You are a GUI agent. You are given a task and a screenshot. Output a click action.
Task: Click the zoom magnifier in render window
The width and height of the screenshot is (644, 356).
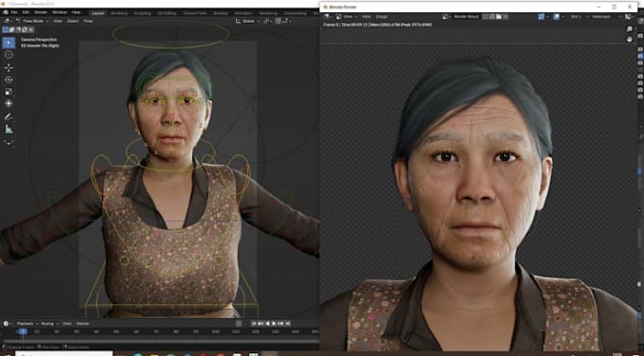(x=629, y=28)
